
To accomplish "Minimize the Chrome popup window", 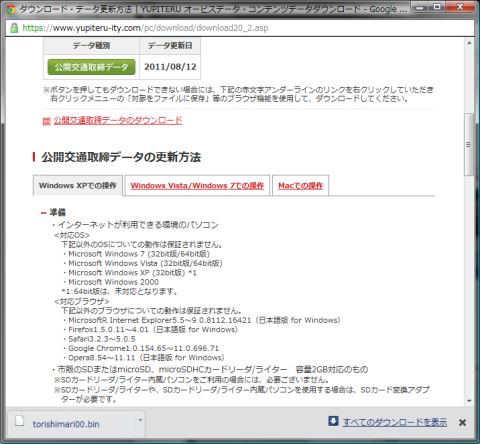I will click(x=421, y=7).
